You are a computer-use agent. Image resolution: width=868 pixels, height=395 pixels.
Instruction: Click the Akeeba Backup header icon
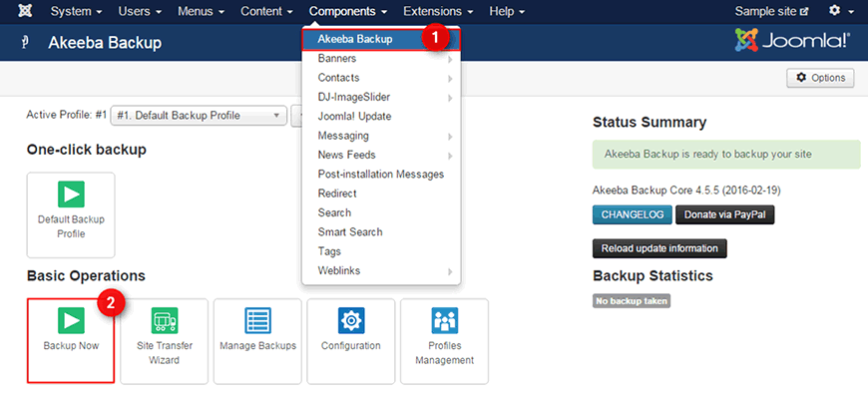[25, 43]
